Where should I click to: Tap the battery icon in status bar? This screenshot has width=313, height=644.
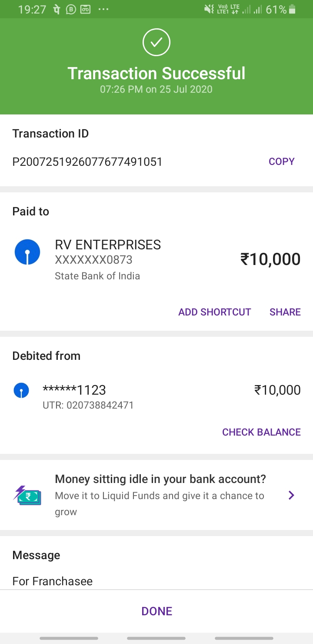[292, 9]
